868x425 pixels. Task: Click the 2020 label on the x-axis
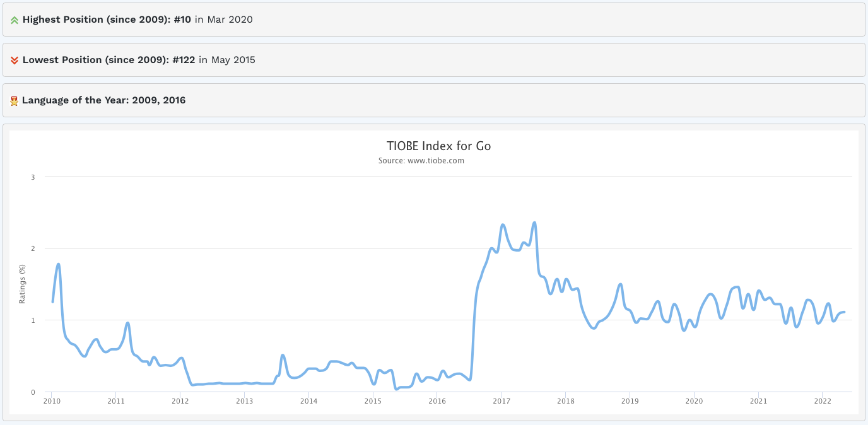point(694,401)
